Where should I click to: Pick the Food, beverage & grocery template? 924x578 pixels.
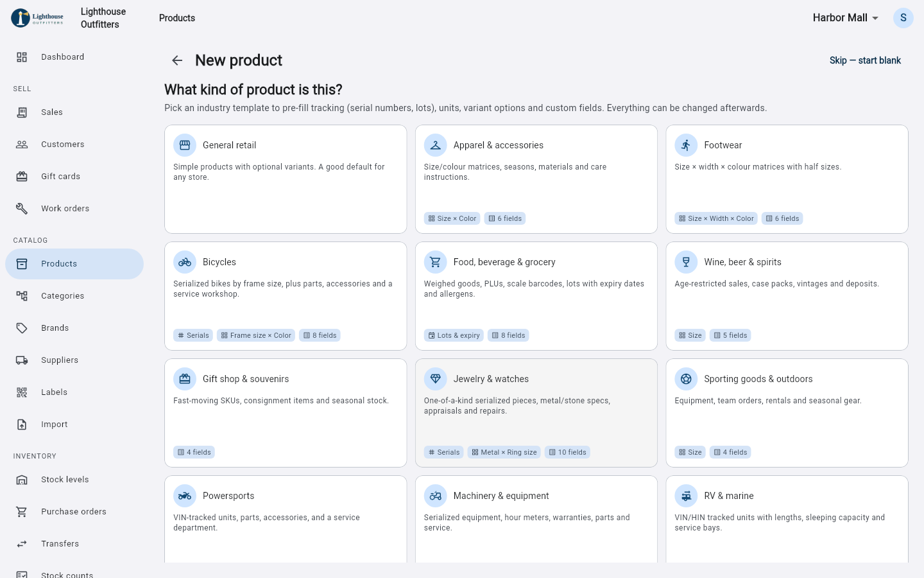point(536,296)
